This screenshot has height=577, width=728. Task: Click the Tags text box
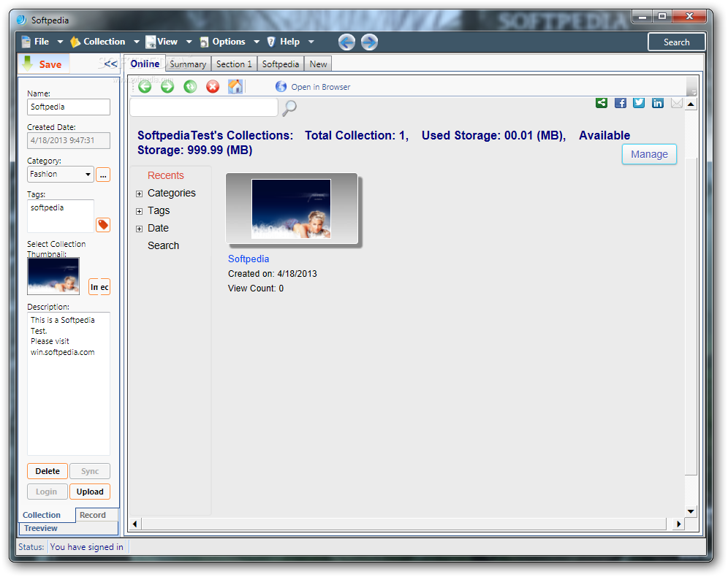coord(61,216)
